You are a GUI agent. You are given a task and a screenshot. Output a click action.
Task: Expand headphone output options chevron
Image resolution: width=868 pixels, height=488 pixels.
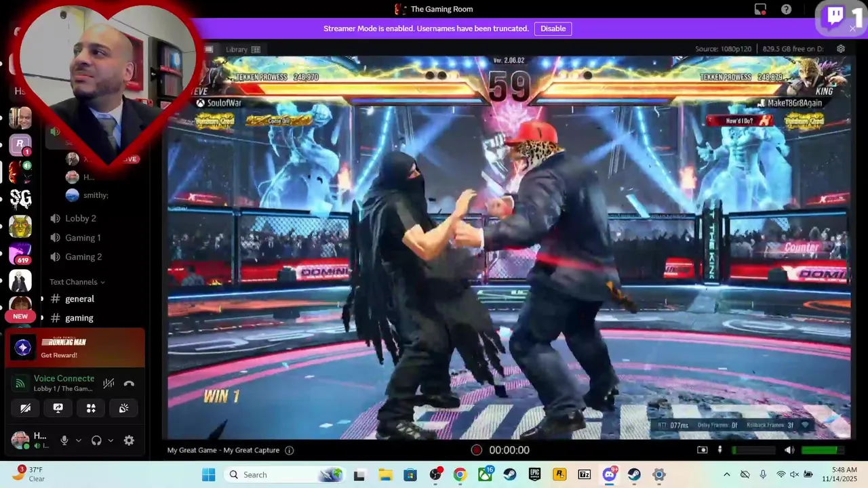111,441
